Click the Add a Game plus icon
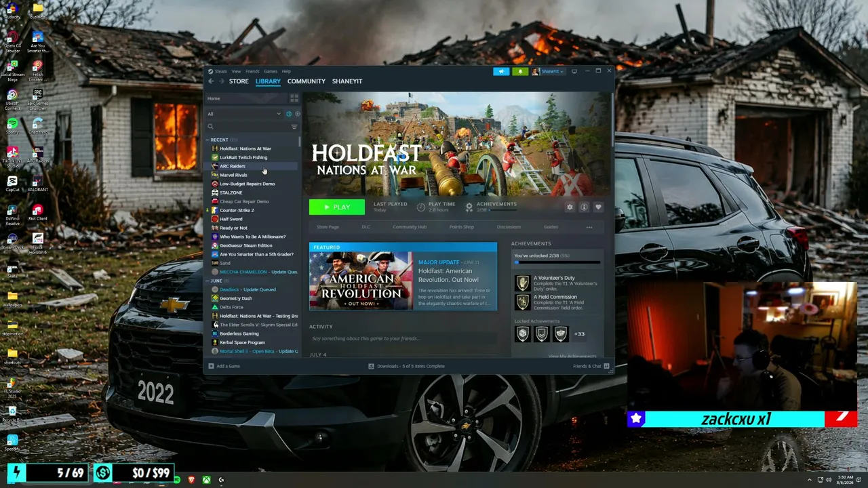 point(210,366)
